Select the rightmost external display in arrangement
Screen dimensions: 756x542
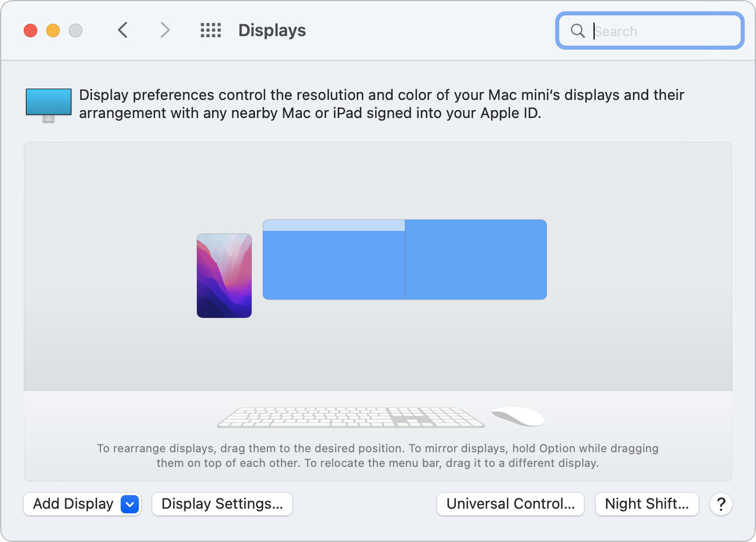[476, 260]
